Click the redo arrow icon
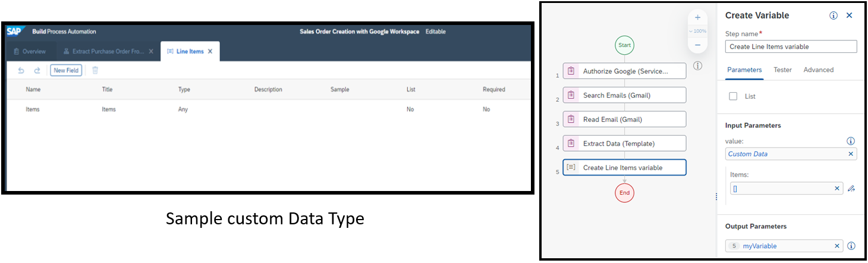This screenshot has width=868, height=263. tap(37, 70)
